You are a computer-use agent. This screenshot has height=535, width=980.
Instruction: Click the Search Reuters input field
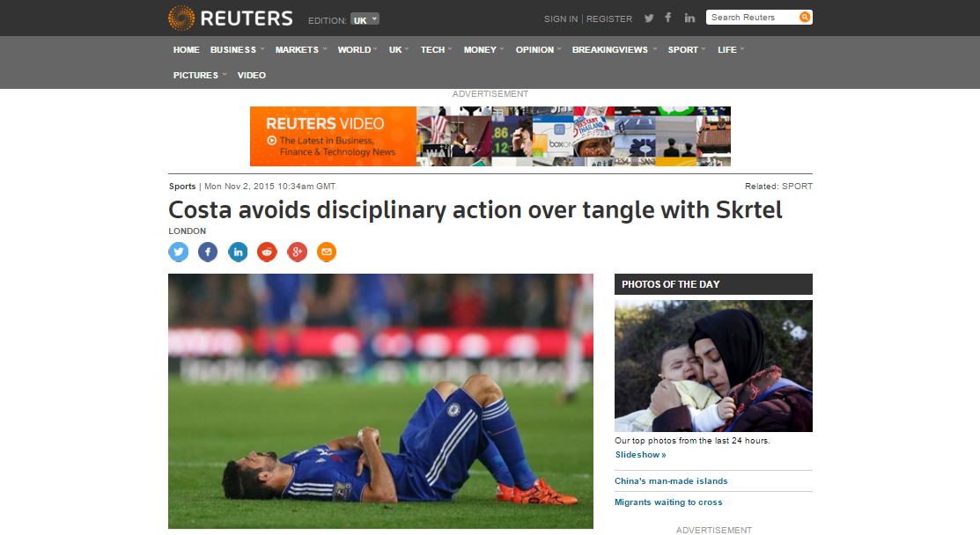(x=753, y=18)
